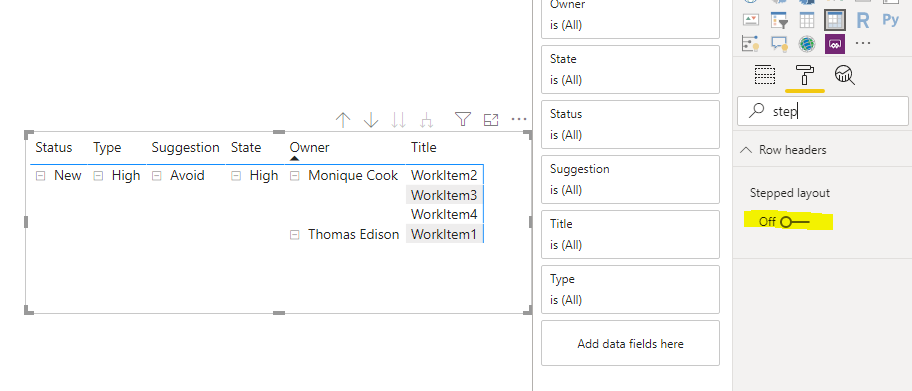
Task: Collapse the Monique Cook row
Action: [x=295, y=176]
